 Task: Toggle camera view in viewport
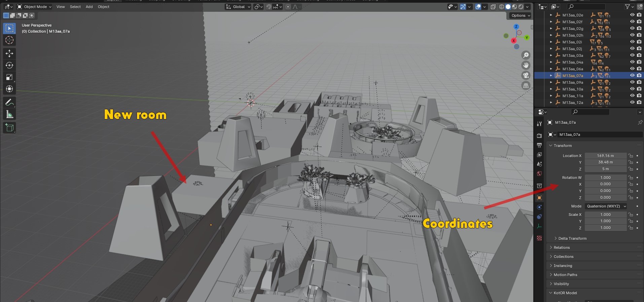click(526, 75)
